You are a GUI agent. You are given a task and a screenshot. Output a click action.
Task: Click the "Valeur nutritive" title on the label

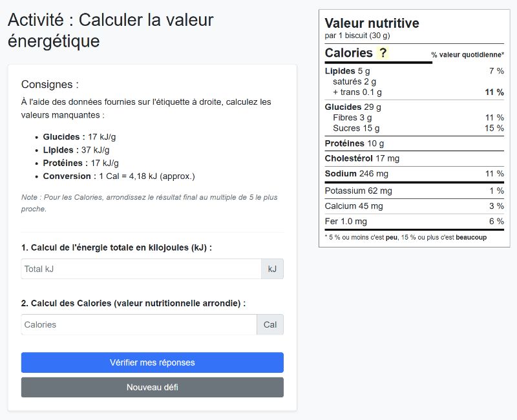point(372,23)
